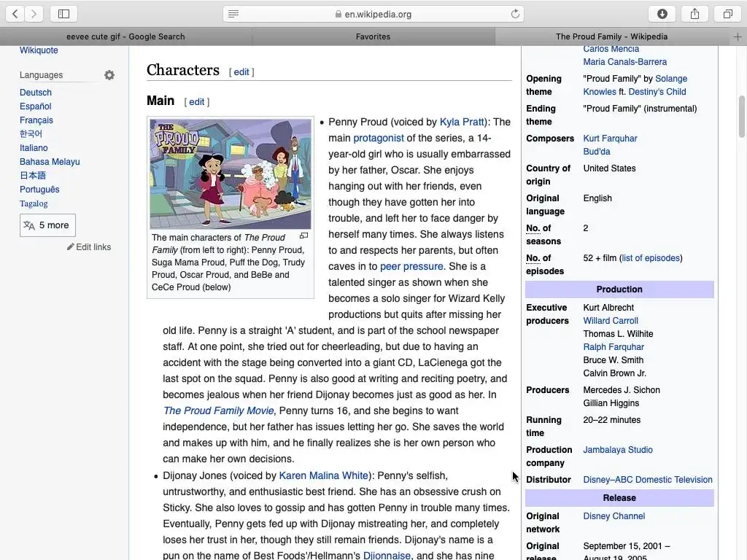Click the page vertical scrollbar thumb
The image size is (747, 560).
point(741,116)
